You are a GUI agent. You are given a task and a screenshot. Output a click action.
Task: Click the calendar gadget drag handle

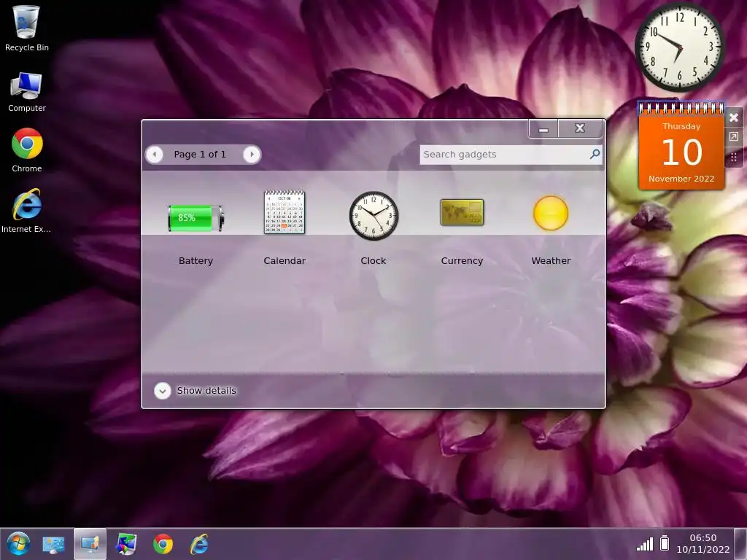(x=734, y=157)
